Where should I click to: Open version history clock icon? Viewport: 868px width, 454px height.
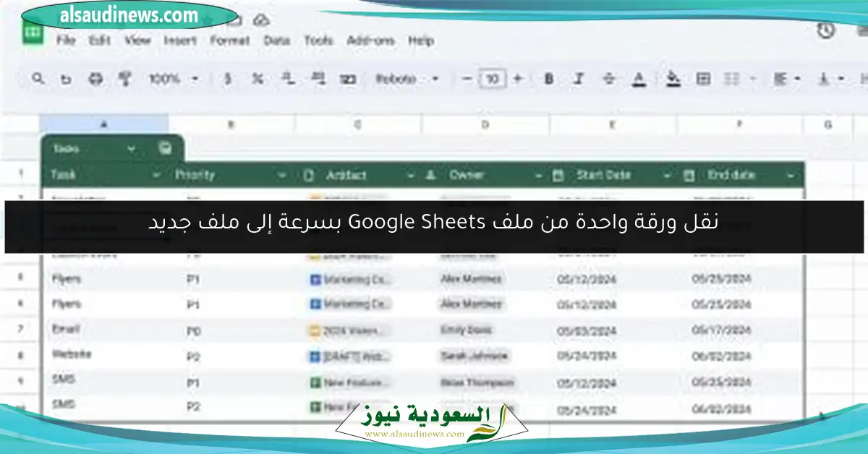pos(825,30)
